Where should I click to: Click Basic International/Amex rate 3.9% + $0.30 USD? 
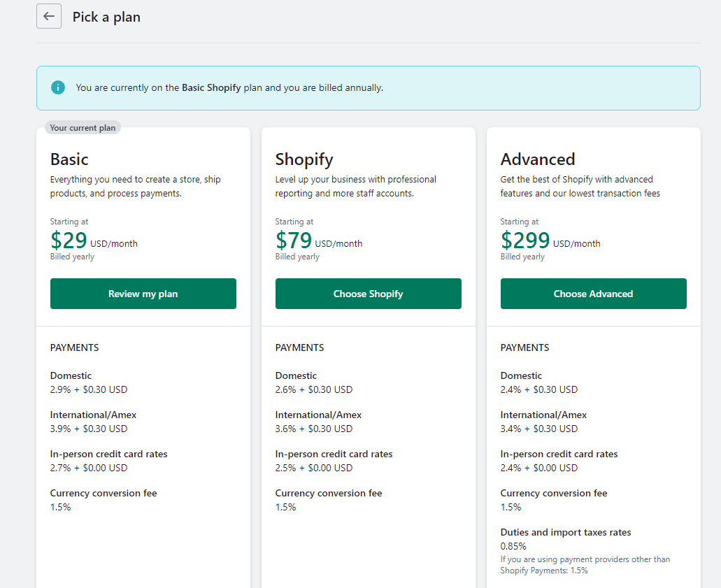(x=89, y=429)
